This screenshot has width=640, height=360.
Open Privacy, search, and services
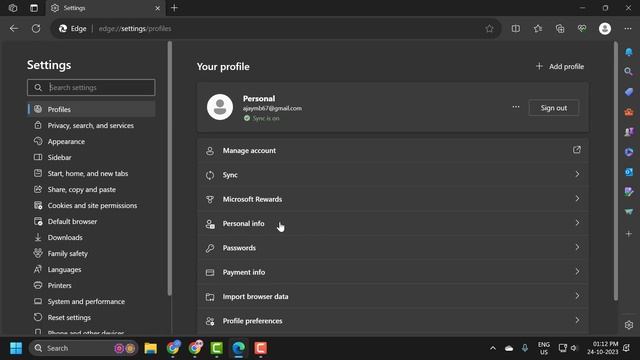[91, 125]
